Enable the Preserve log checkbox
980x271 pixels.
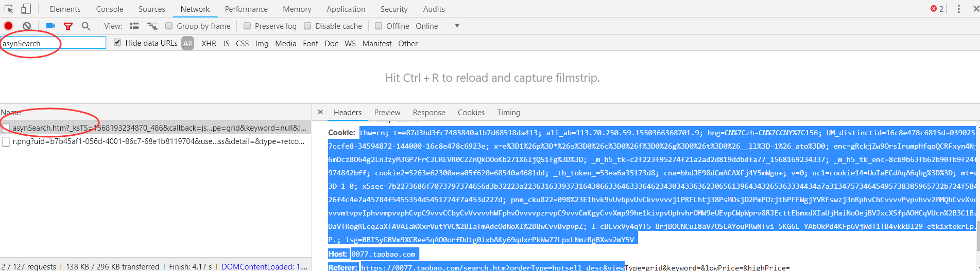(247, 26)
